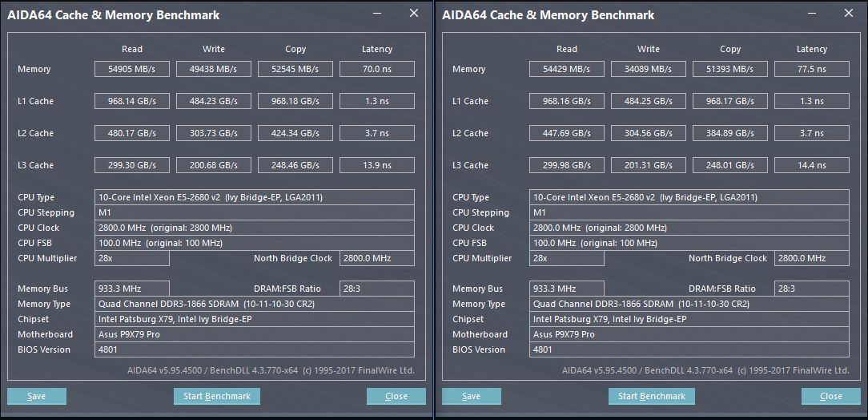The image size is (868, 420).
Task: Click the 201.31 GB/s L3 write field
Action: (x=649, y=165)
